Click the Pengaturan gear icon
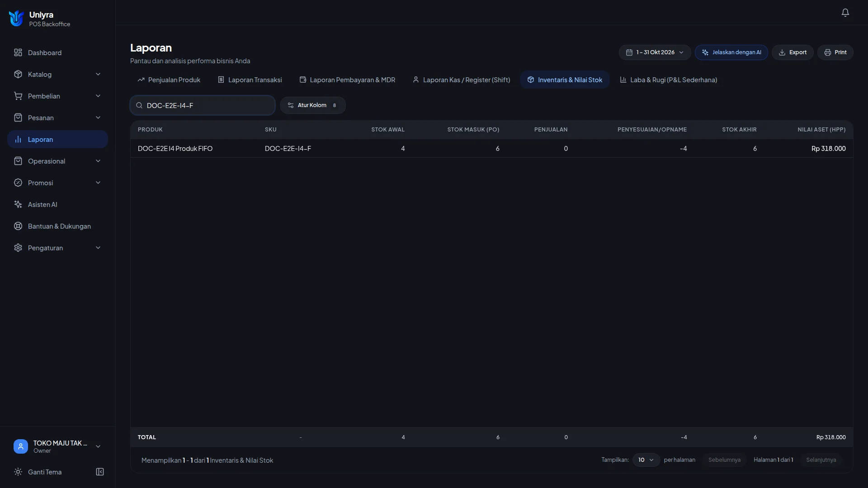 (18, 248)
